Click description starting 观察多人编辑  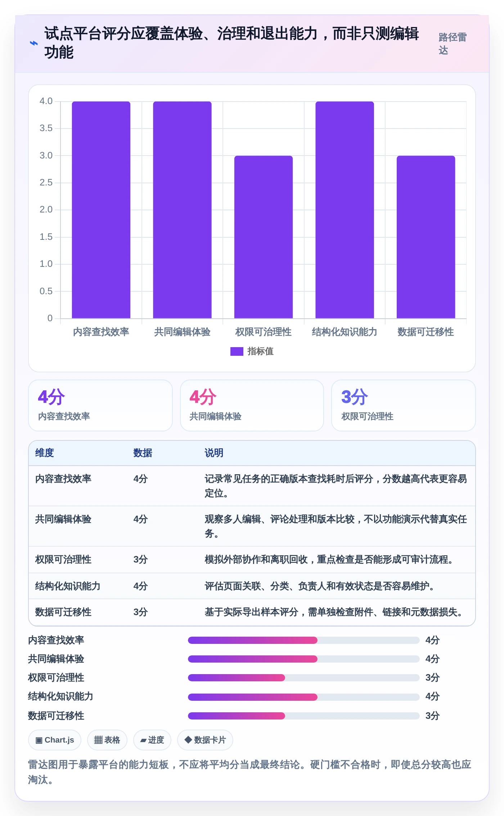(x=336, y=526)
